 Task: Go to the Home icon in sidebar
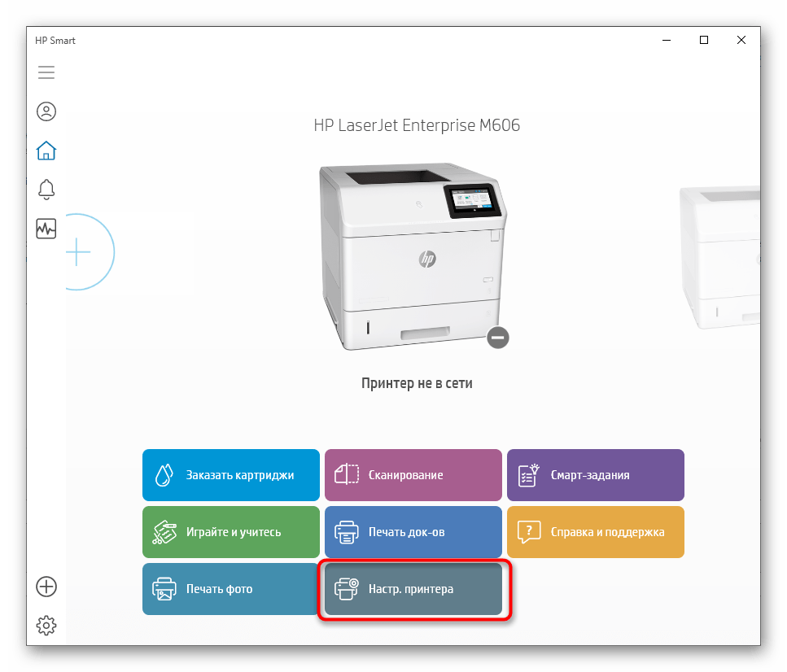[46, 151]
